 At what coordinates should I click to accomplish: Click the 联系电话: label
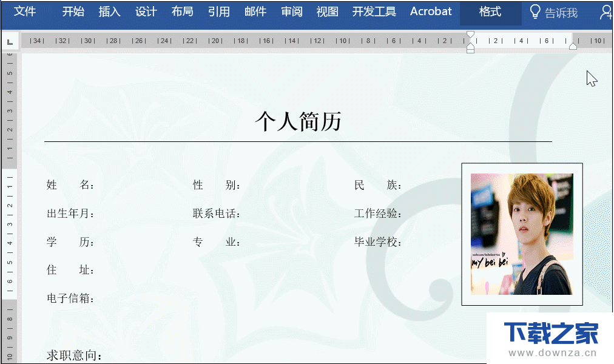[216, 214]
